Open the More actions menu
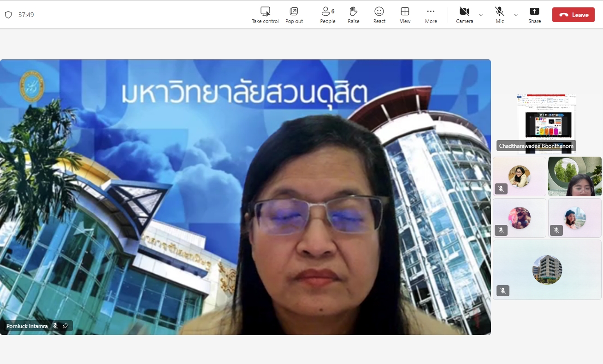 click(x=431, y=15)
